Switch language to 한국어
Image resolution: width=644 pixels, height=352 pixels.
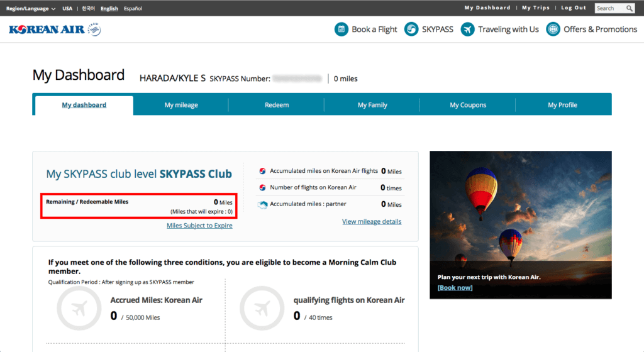click(x=88, y=8)
